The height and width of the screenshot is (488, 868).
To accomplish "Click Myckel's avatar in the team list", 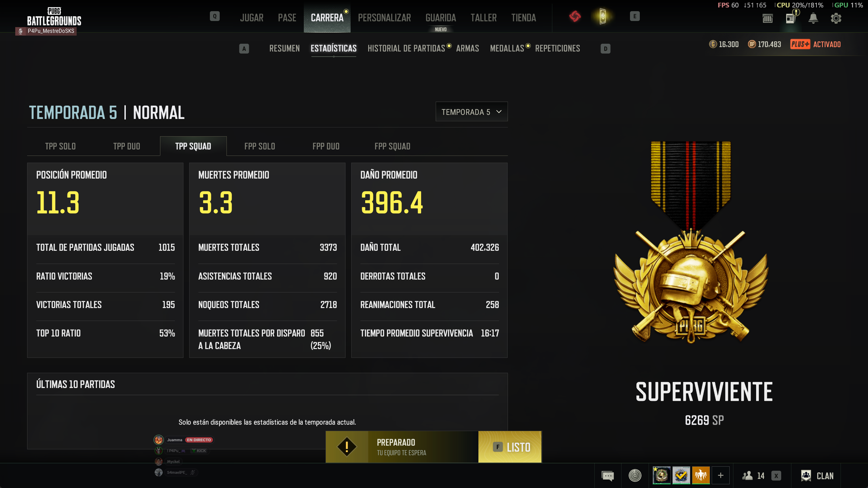I will pos(159,462).
